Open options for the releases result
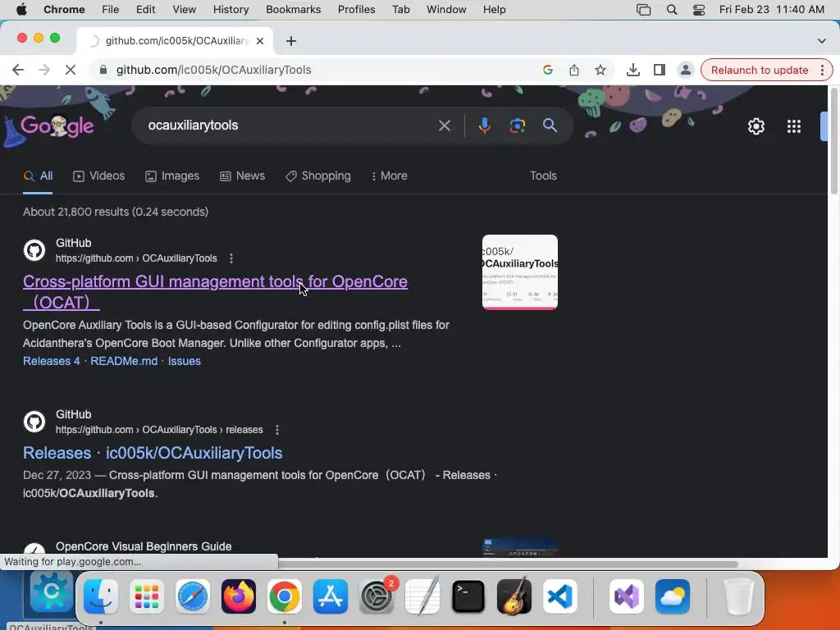Screen dimensions: 840x630 pyautogui.click(x=277, y=430)
